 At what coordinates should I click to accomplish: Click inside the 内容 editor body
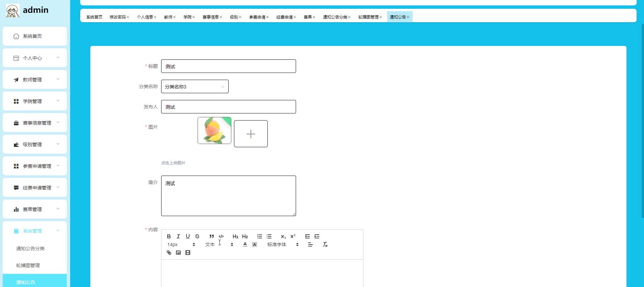coord(262,273)
